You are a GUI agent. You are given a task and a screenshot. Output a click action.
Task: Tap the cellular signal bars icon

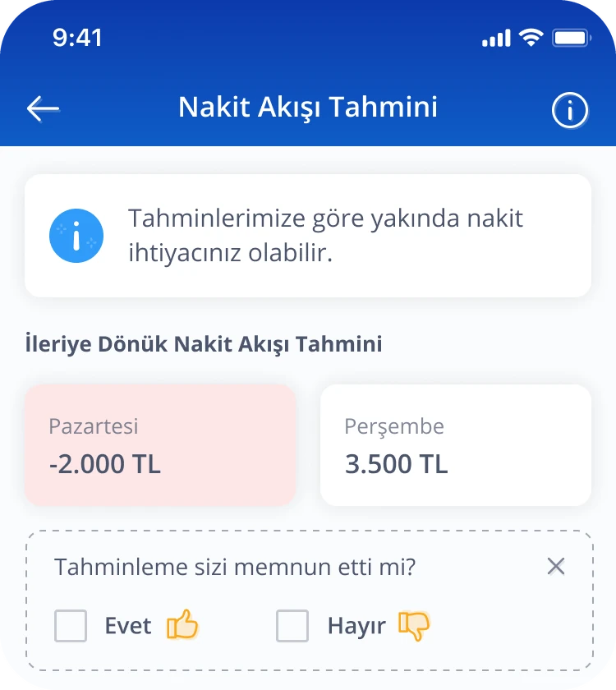pyautogui.click(x=496, y=38)
